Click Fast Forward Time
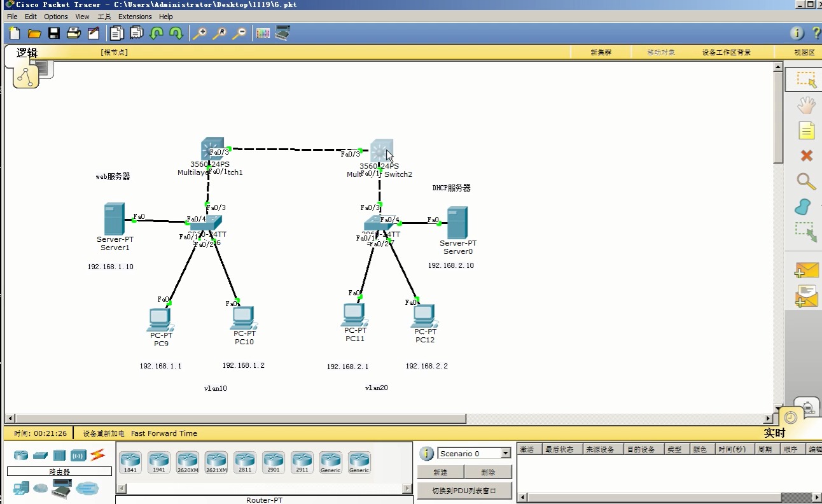This screenshot has width=822, height=504. (164, 433)
